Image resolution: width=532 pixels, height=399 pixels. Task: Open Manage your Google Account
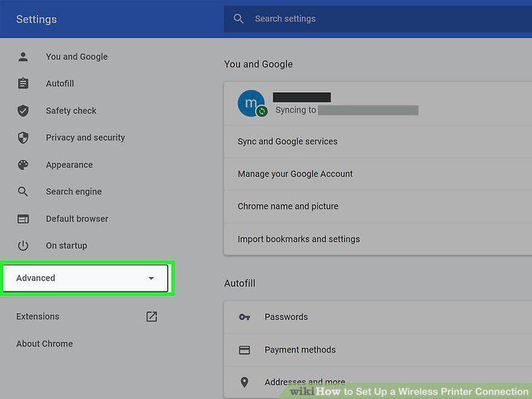click(x=378, y=174)
